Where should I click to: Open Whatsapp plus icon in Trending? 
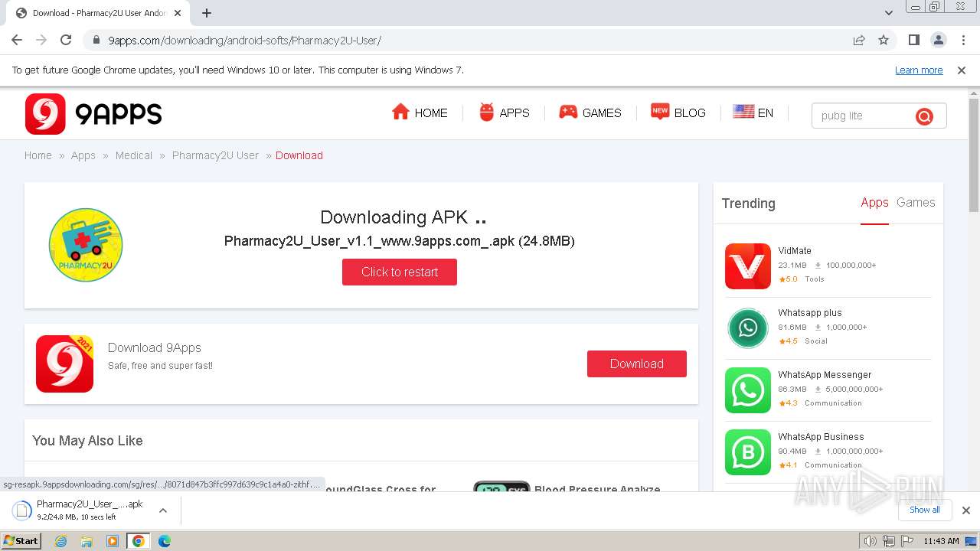coord(748,328)
